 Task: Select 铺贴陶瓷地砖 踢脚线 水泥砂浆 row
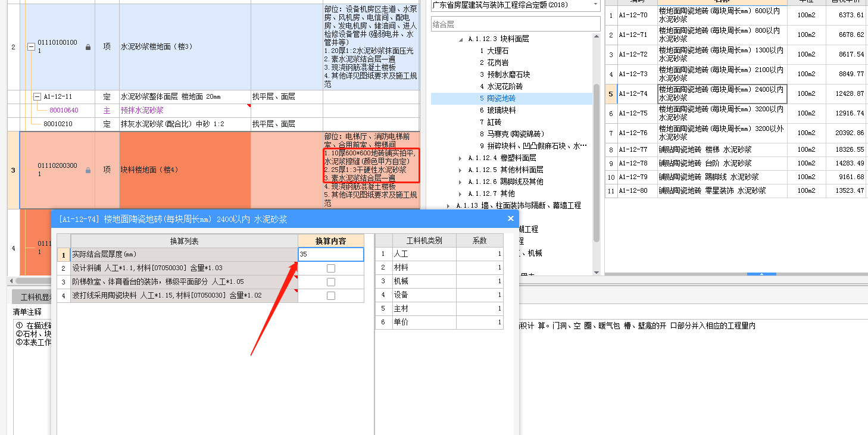click(x=735, y=177)
